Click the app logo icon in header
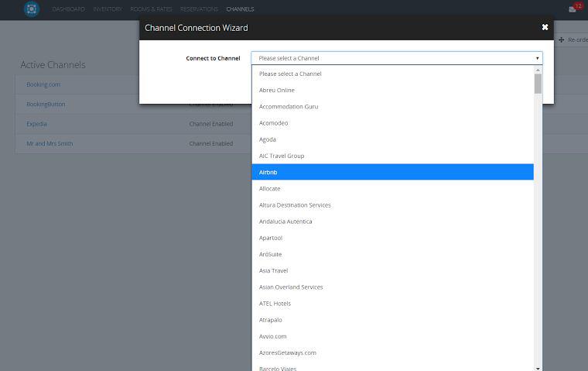This screenshot has height=371, width=588. point(32,9)
